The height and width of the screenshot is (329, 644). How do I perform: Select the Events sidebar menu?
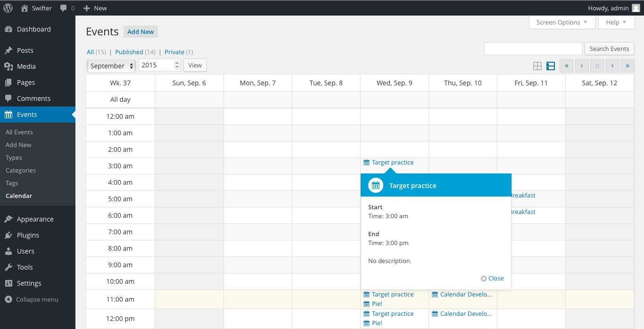point(38,115)
